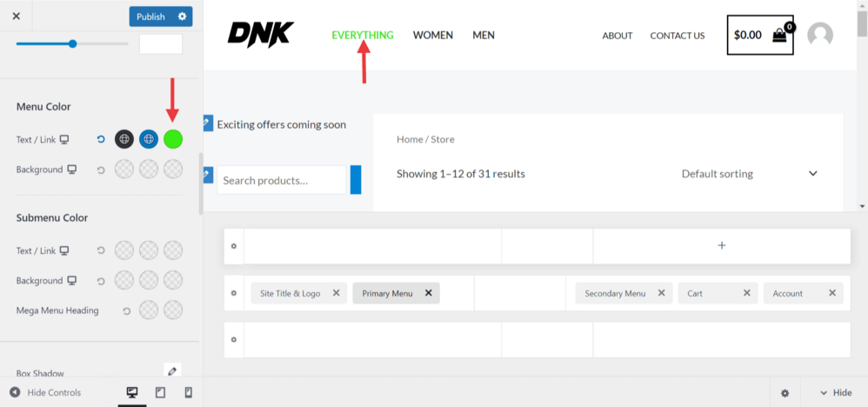This screenshot has height=407, width=868.
Task: Click the Search products input field
Action: [281, 180]
